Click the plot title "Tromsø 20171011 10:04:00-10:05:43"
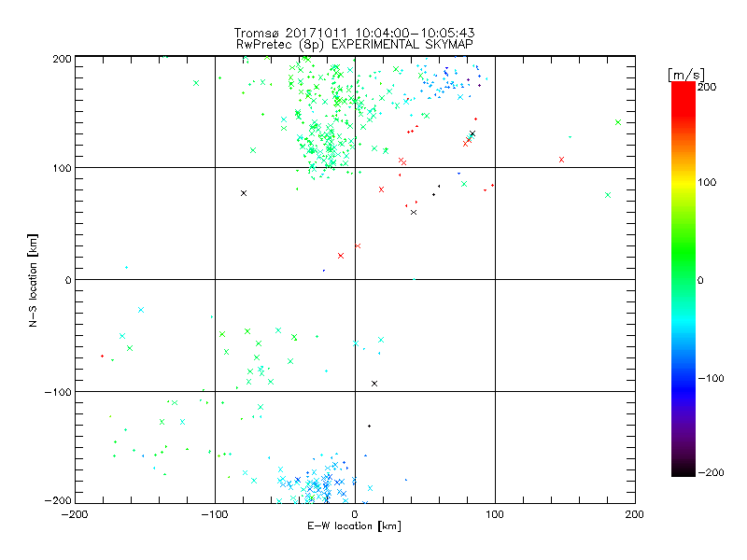 coord(354,33)
